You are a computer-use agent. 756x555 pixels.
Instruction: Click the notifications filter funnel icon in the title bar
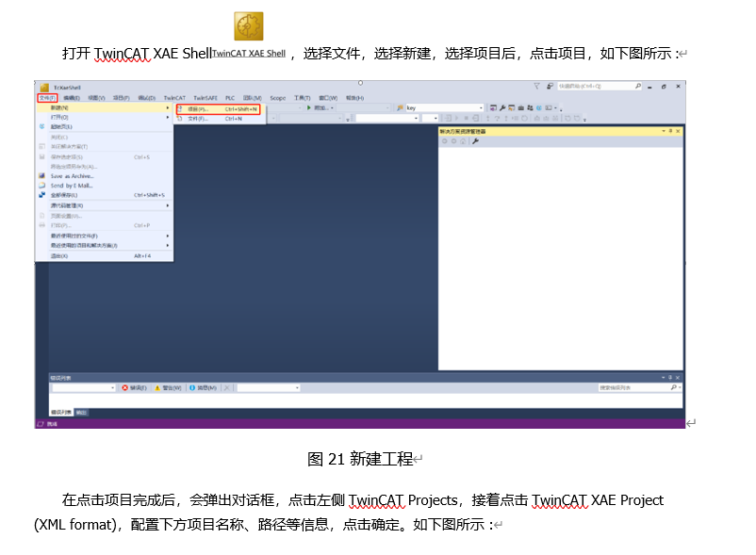536,87
